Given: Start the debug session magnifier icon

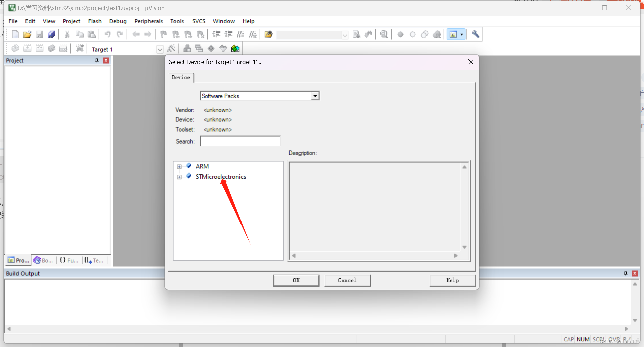Looking at the screenshot, I should [384, 34].
